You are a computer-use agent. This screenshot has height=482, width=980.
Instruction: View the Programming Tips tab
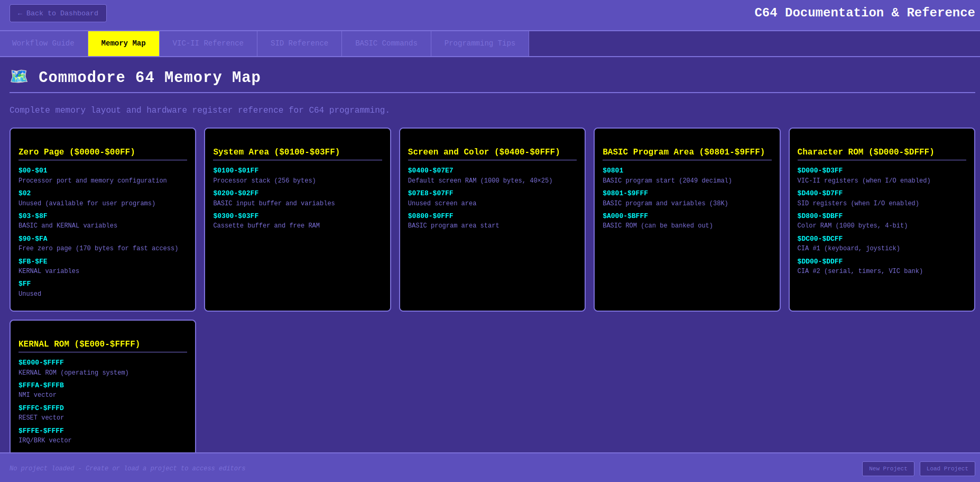480,43
